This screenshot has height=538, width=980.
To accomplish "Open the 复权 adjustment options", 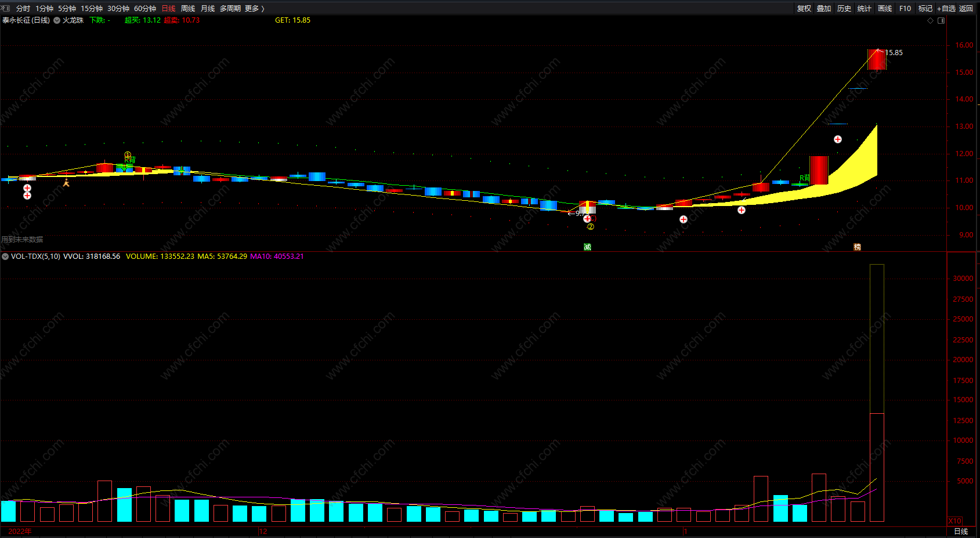I will coord(804,9).
